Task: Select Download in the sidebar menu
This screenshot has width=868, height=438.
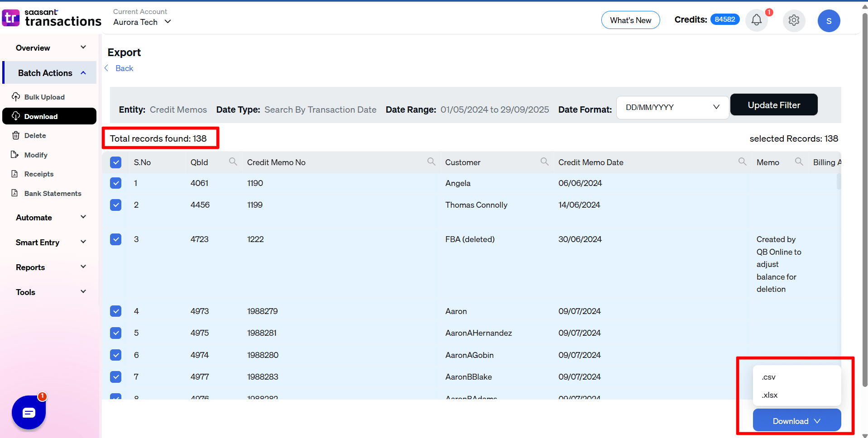Action: coord(41,116)
